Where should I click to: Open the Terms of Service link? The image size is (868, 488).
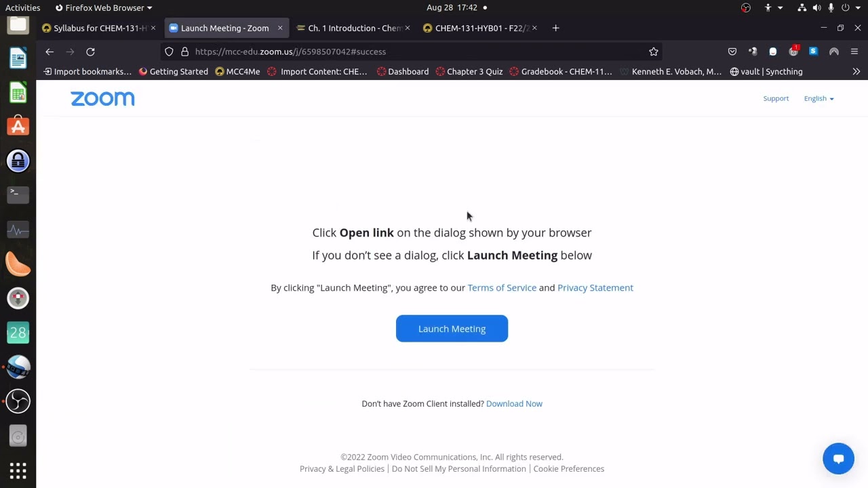coord(502,287)
